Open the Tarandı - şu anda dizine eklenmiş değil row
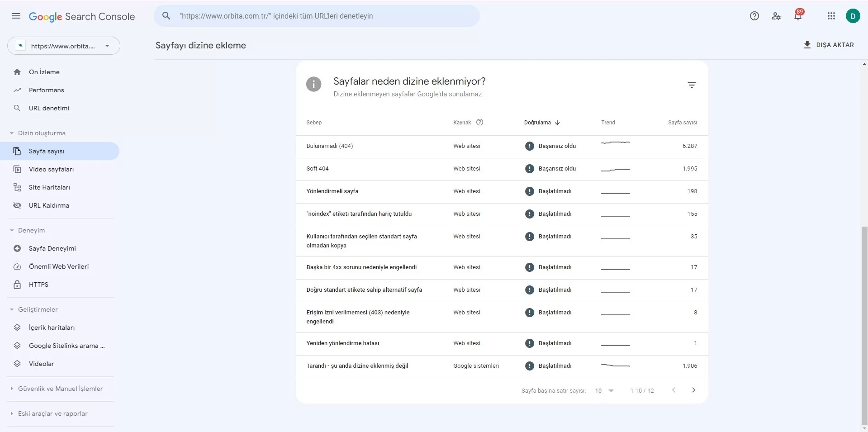Viewport: 868px width, 432px height. 502,366
